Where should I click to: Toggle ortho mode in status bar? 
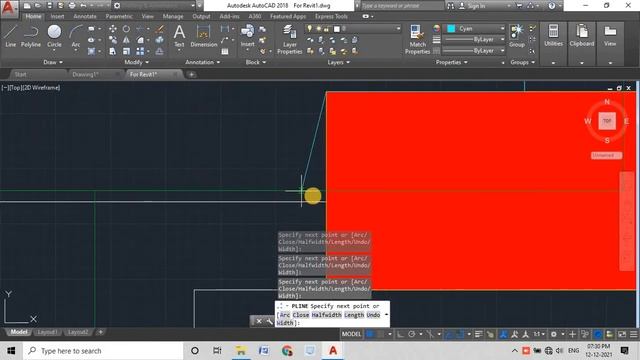(x=400, y=334)
